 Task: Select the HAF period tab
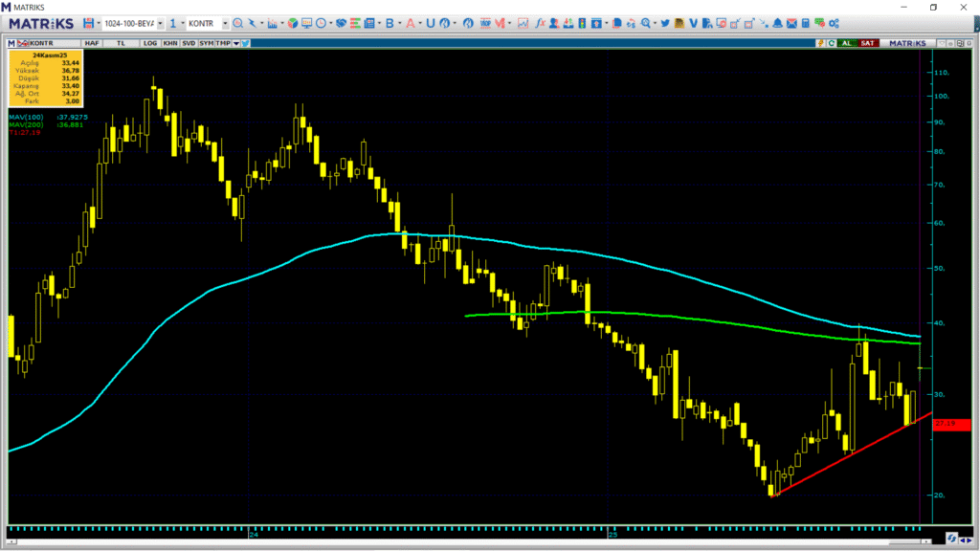92,43
